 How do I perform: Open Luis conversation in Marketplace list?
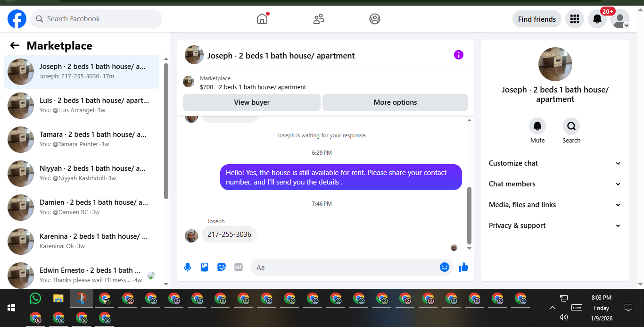pos(81,106)
